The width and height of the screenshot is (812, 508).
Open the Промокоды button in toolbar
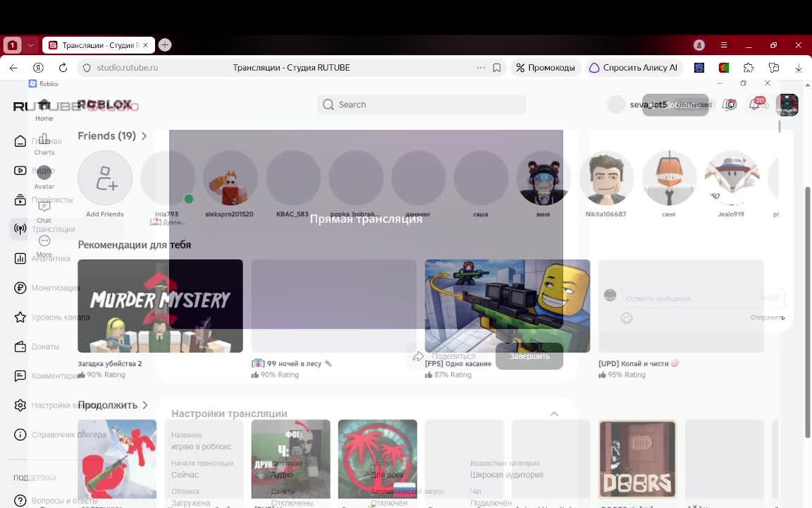(546, 68)
